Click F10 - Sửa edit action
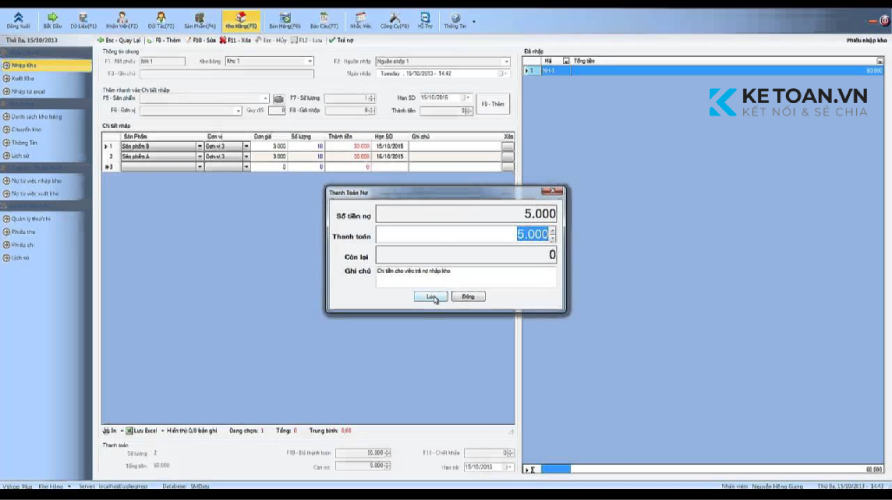 pos(201,40)
